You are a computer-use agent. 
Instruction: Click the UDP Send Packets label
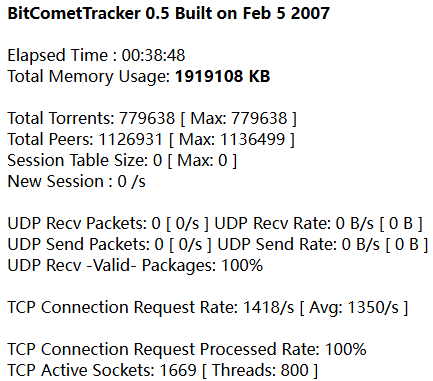(x=79, y=244)
